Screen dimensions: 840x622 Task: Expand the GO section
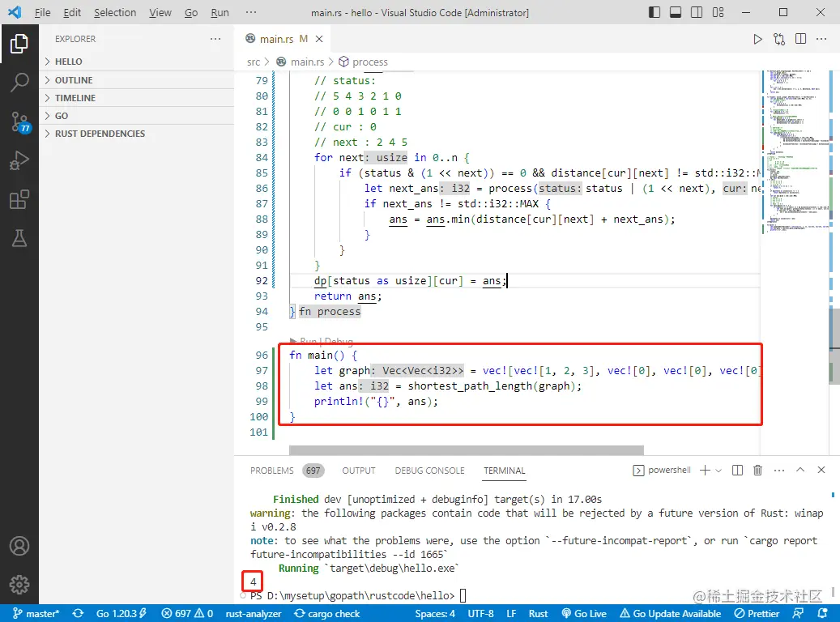coord(137,116)
